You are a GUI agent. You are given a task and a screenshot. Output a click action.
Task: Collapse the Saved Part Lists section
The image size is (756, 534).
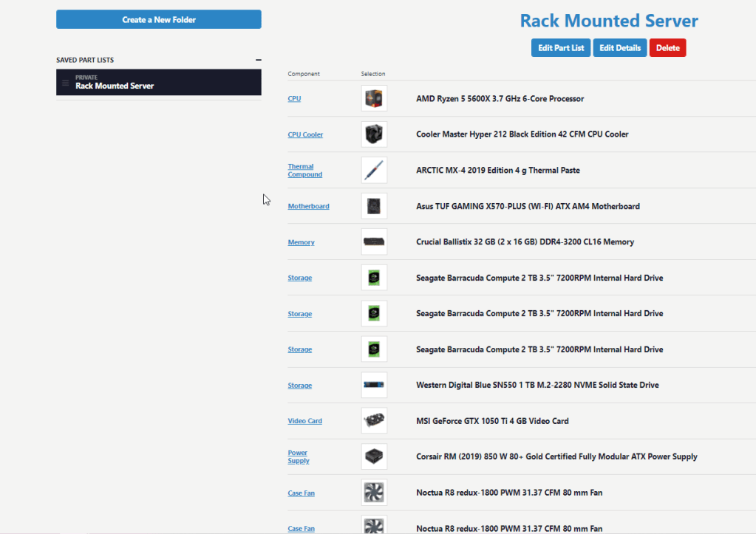pos(258,60)
